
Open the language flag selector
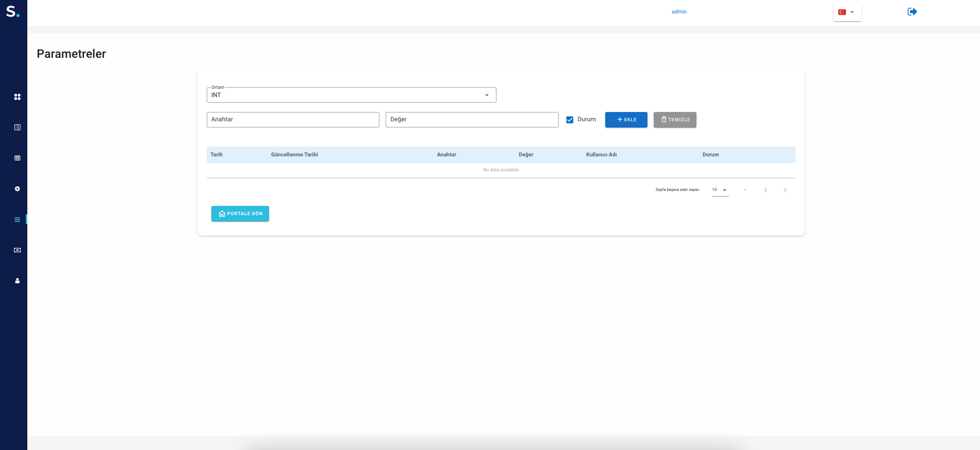(x=846, y=12)
